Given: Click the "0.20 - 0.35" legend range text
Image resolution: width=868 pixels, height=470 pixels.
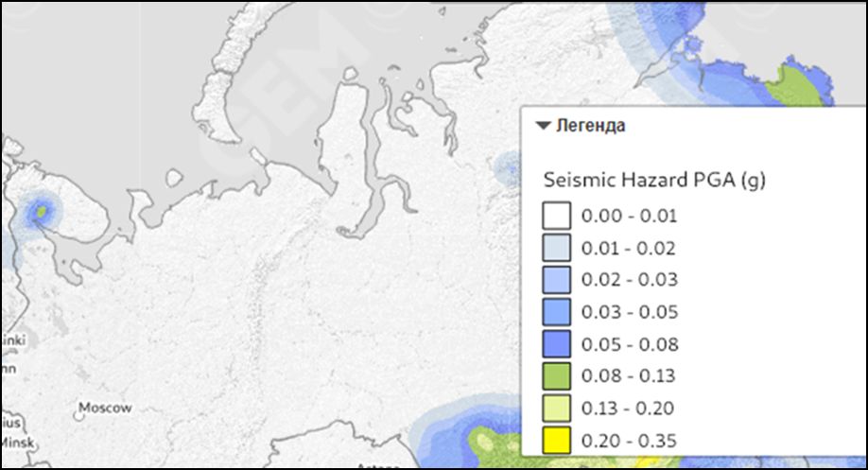Looking at the screenshot, I should (629, 441).
